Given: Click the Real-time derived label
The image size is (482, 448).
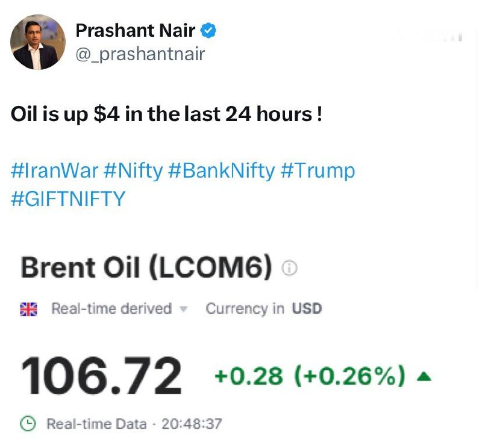Looking at the screenshot, I should pos(111,309).
